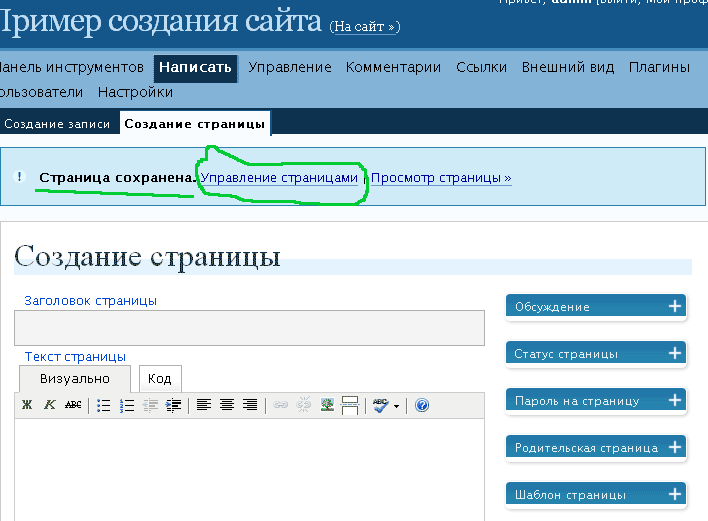The height and width of the screenshot is (521, 708).
Task: Select the Создание страницы tab
Action: (195, 124)
